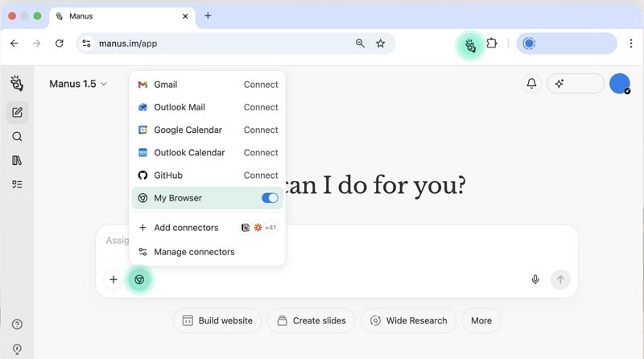
Task: Click the Gmail icon in the connectors list
Action: tap(142, 85)
